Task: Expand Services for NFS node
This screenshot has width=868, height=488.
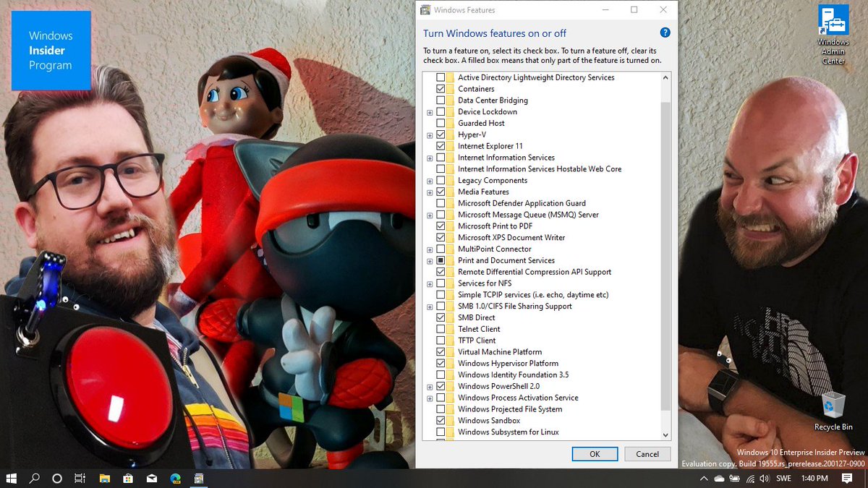Action: tap(430, 283)
